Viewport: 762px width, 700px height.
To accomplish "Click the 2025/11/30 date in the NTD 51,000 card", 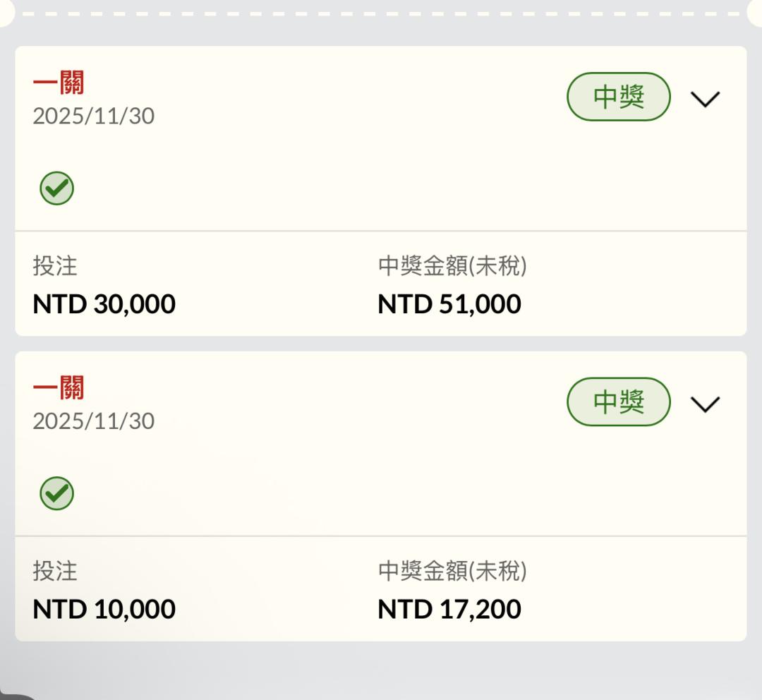I will [x=93, y=116].
